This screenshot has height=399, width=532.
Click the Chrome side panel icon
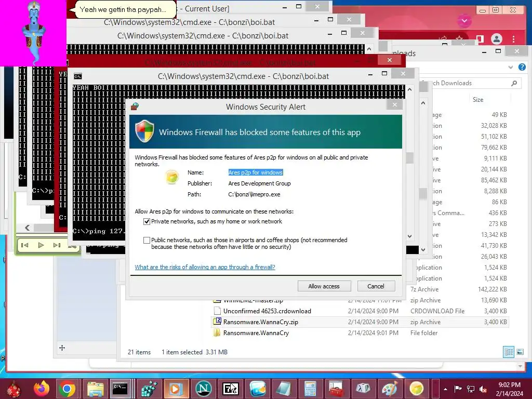[480, 39]
